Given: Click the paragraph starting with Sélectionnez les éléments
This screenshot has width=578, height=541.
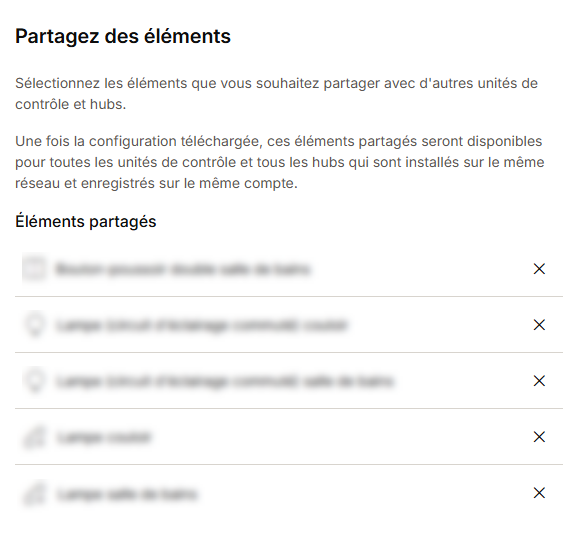Looking at the screenshot, I should (276, 94).
